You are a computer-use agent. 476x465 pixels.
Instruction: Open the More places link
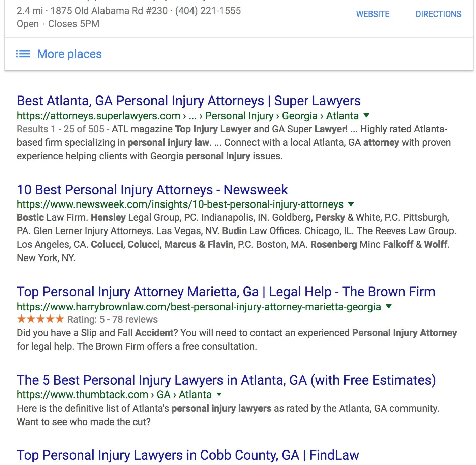(x=69, y=54)
